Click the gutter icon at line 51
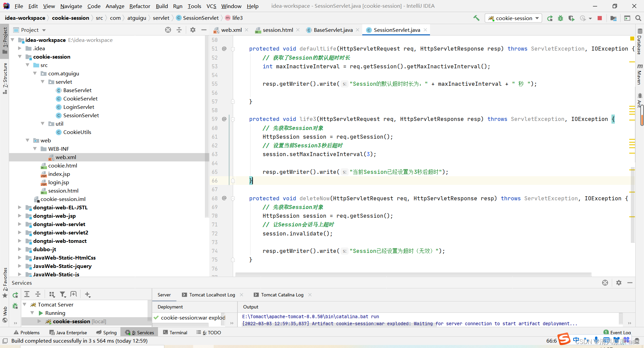 [224, 48]
